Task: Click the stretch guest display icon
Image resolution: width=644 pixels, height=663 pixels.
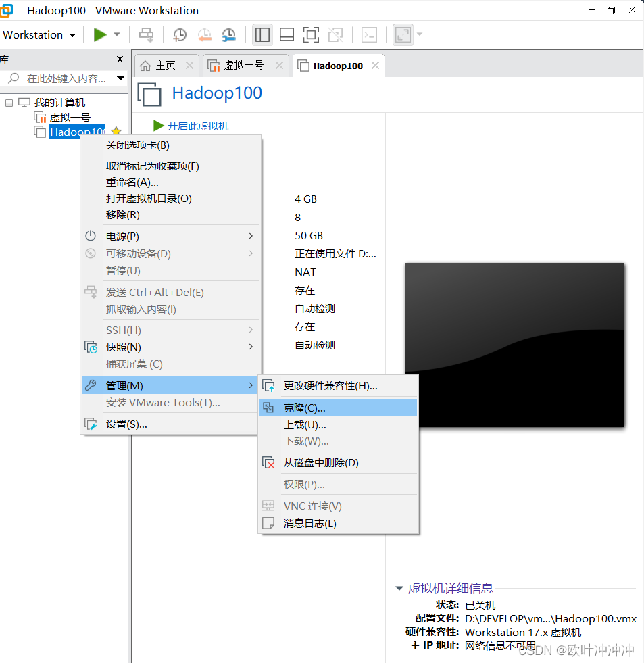Action: tap(403, 34)
